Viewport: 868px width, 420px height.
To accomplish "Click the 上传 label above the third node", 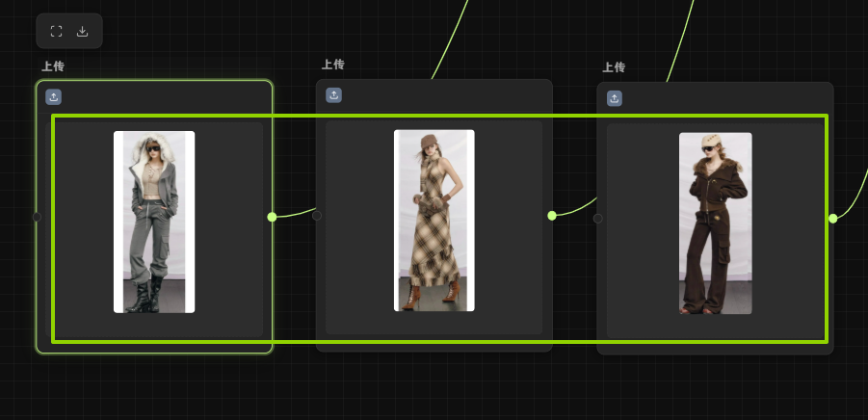I will point(614,67).
